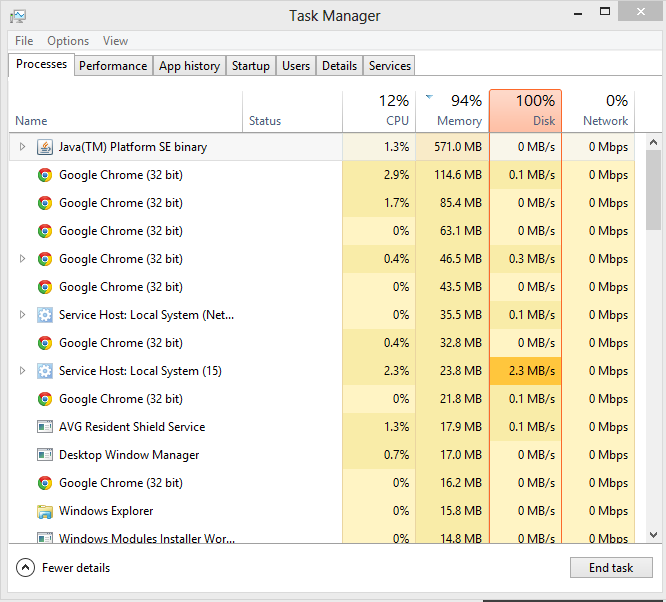This screenshot has width=666, height=602.
Task: Click AVG Resident Shield Service icon
Action: pyautogui.click(x=45, y=427)
